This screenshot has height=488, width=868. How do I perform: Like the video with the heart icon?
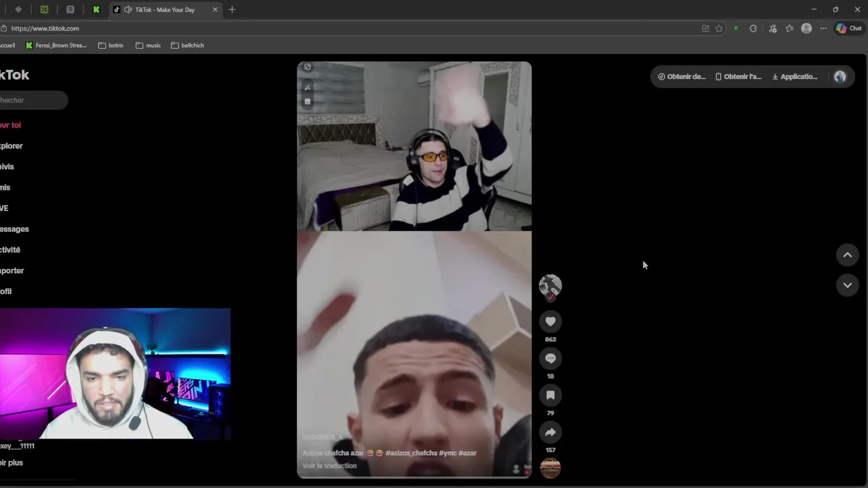pos(551,321)
